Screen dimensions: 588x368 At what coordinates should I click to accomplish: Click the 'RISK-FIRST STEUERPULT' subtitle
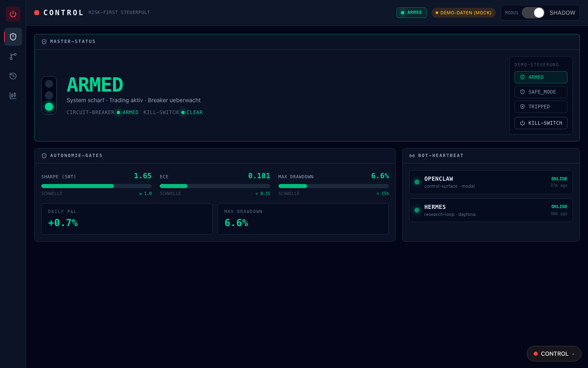click(119, 13)
